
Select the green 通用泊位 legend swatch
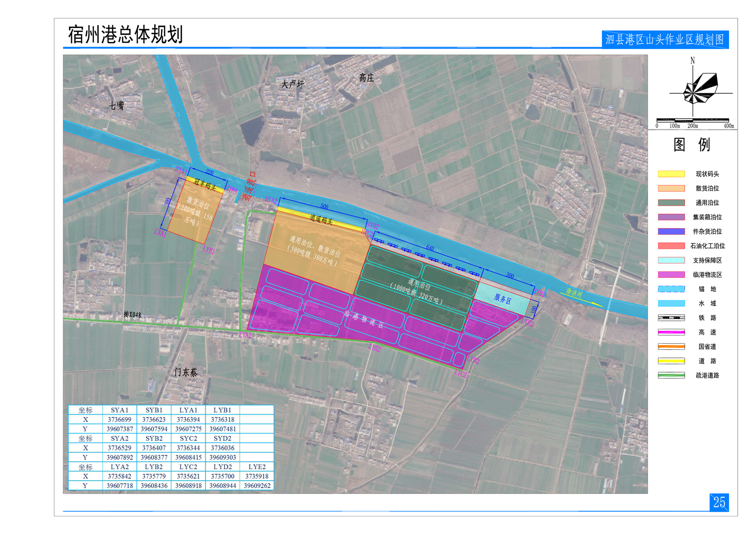671,203
